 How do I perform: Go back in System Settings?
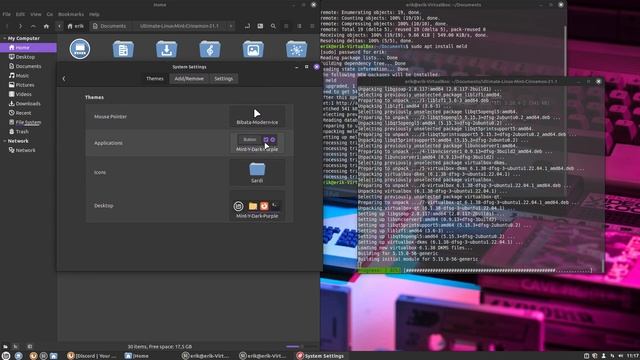click(64, 78)
